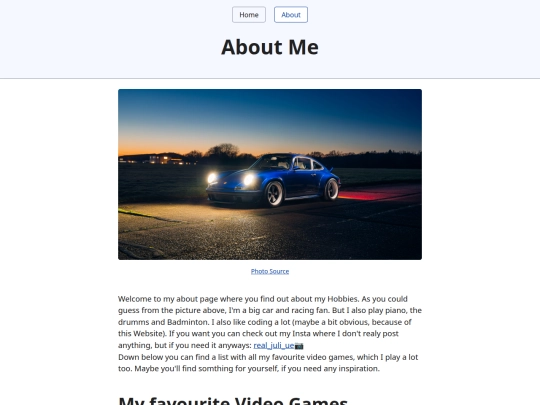Viewport: 540px width, 405px height.
Task: Open the real_juli_ue Instagram link
Action: pyautogui.click(x=274, y=345)
